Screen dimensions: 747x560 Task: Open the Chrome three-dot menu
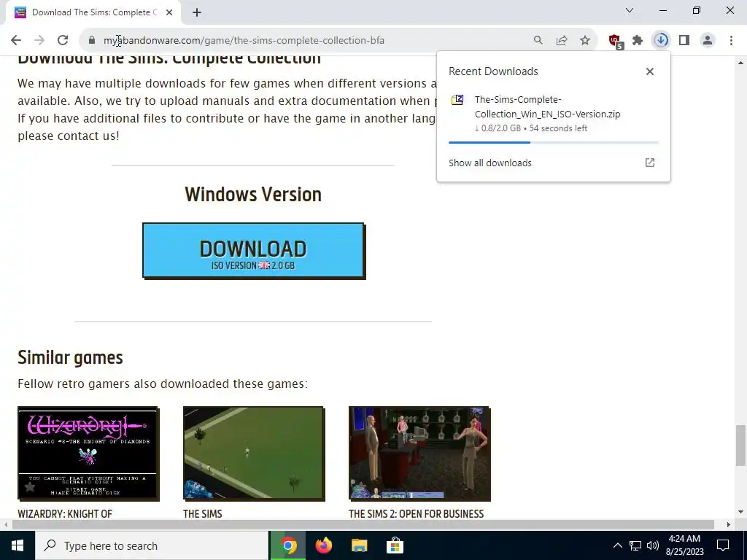click(x=731, y=41)
